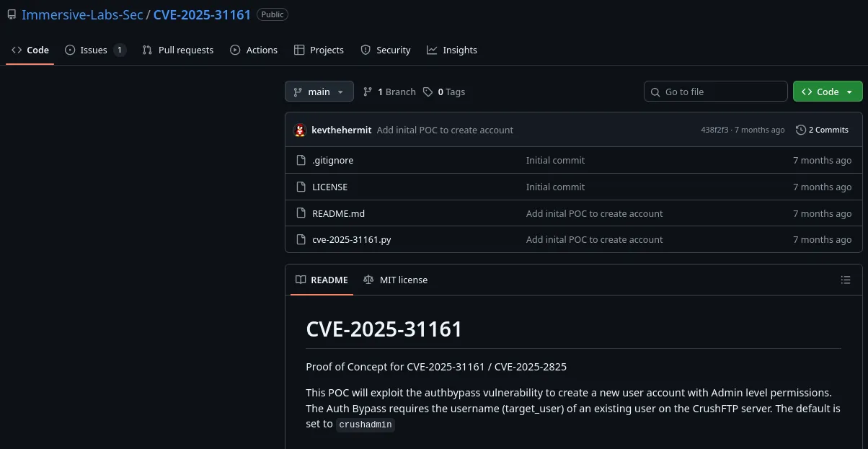The image size is (868, 449).
Task: Expand the main branch selector dropdown
Action: click(x=319, y=92)
